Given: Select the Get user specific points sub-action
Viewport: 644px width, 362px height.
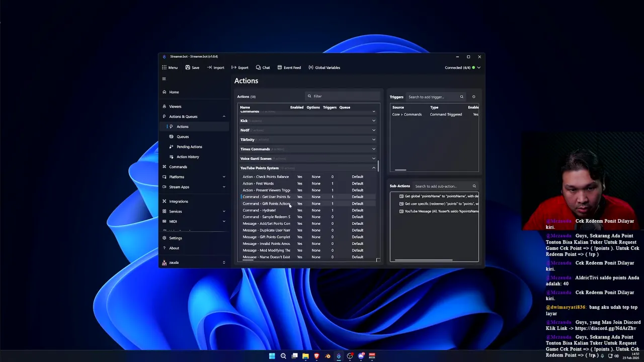Looking at the screenshot, I should point(438,204).
